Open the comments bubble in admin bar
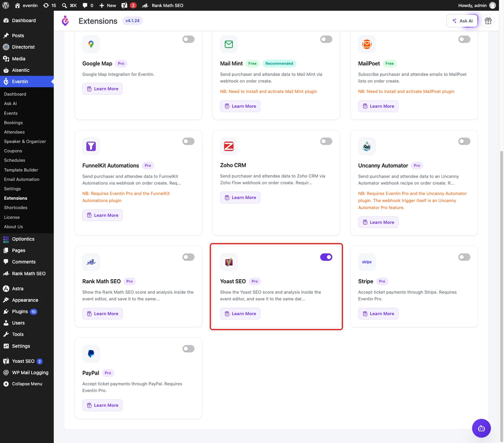 coord(88,5)
